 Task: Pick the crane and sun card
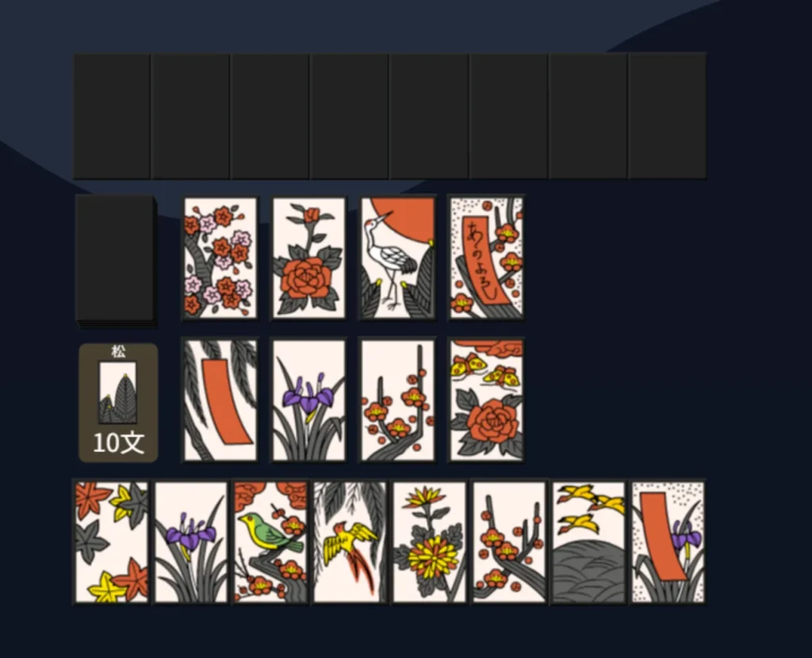click(398, 258)
